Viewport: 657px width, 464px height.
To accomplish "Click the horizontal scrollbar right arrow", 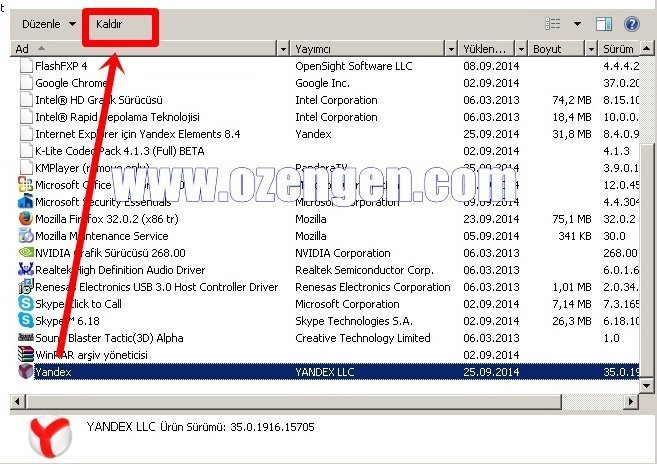I will [631, 401].
